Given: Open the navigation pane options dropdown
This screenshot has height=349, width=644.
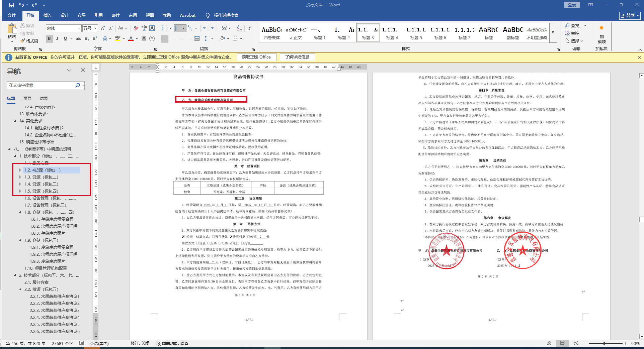Looking at the screenshot, I should pos(69,71).
